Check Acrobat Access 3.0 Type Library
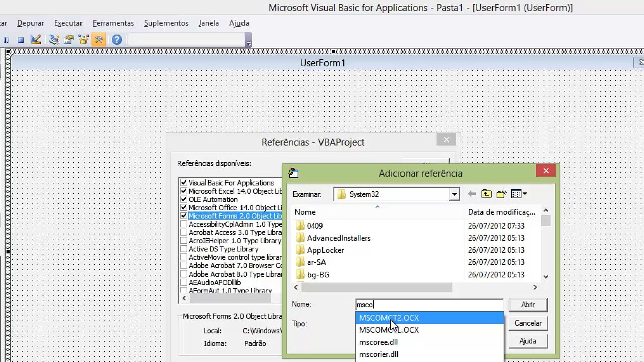 pyautogui.click(x=184, y=232)
